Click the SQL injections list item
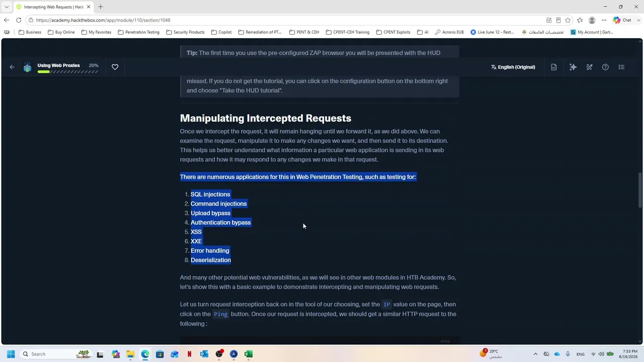The image size is (644, 362). point(210,194)
